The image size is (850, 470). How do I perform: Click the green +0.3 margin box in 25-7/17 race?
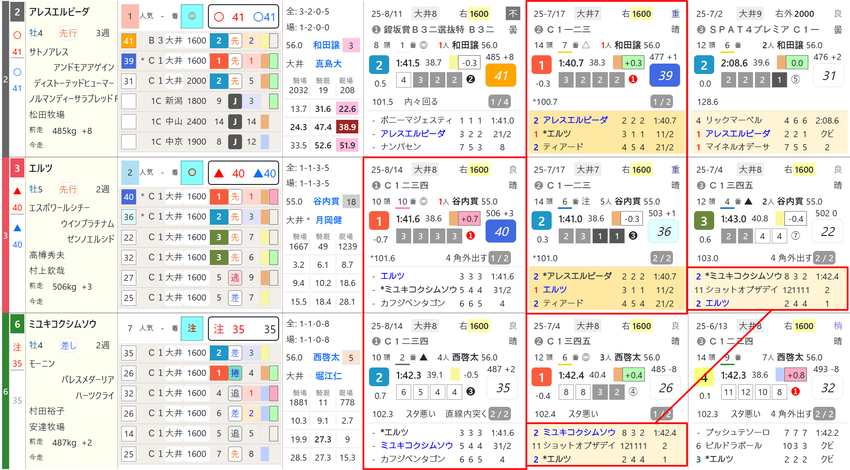(634, 63)
